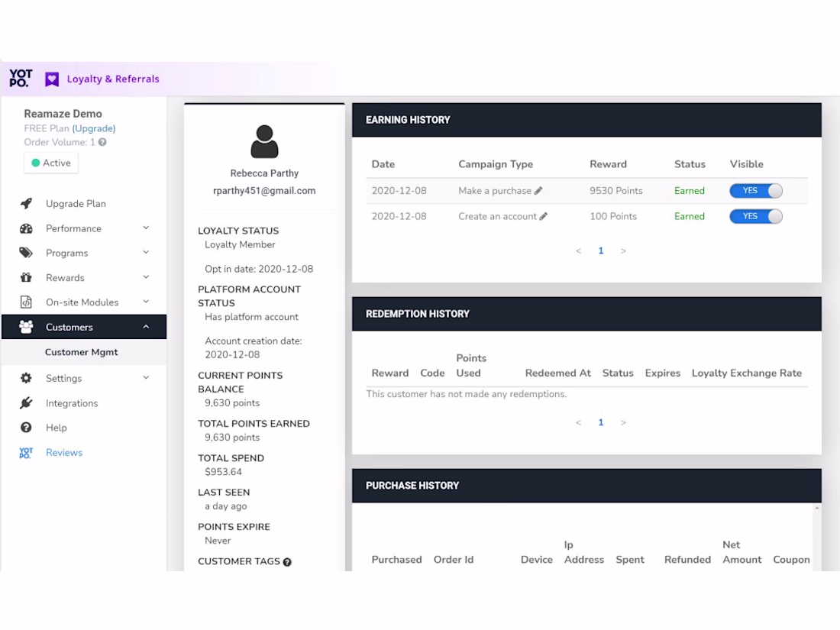840x630 pixels.
Task: Click the green Active status dot
Action: coord(36,163)
